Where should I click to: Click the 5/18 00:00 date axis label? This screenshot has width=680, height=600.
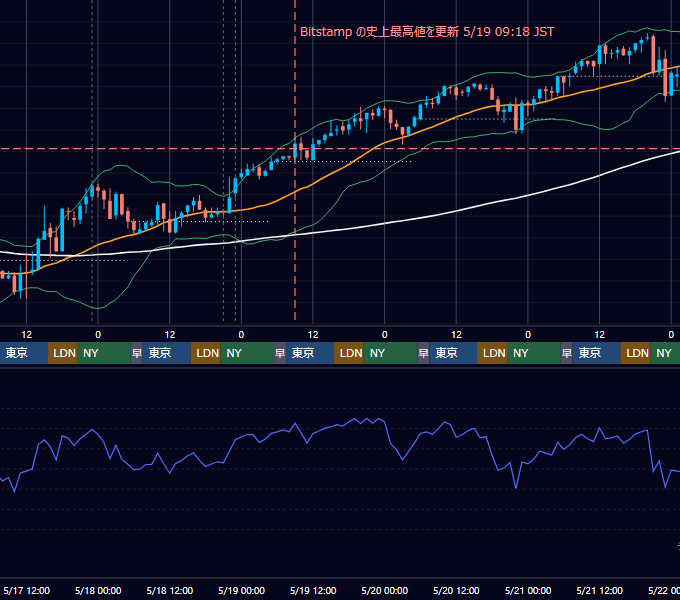[x=98, y=590]
